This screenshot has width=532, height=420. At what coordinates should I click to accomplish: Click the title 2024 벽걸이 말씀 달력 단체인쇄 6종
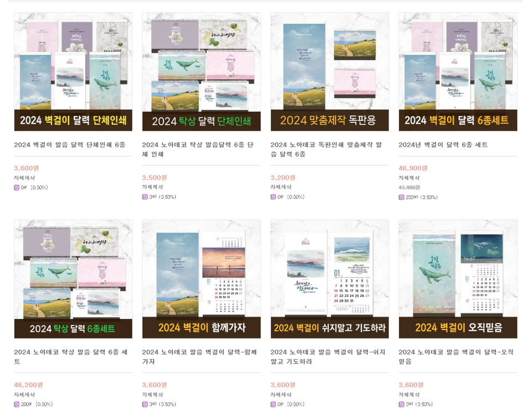tap(70, 145)
